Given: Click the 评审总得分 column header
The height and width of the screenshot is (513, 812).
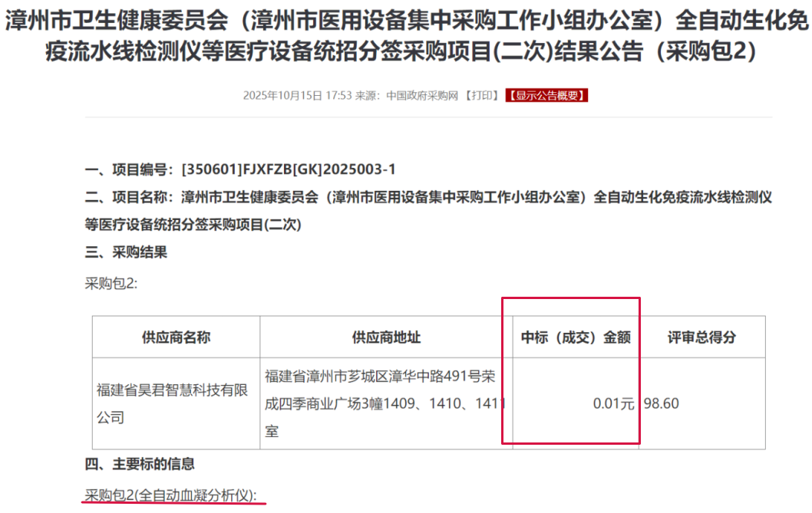Looking at the screenshot, I should coord(701,337).
